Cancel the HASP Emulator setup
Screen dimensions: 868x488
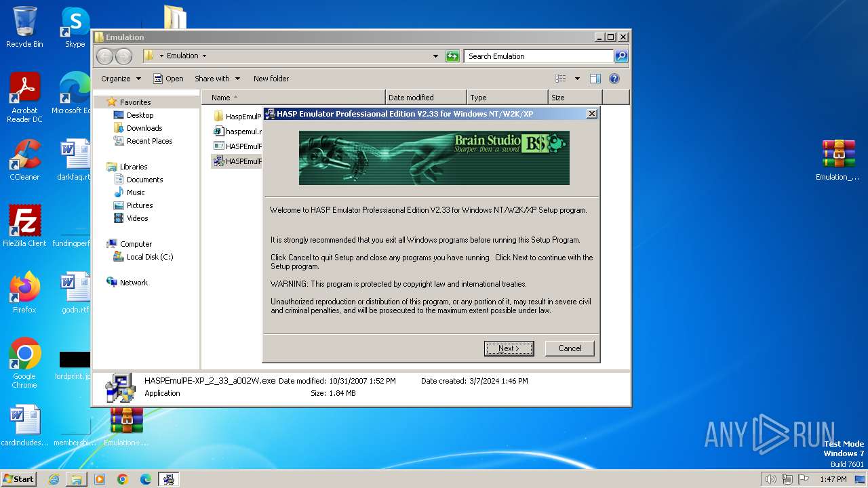(x=570, y=348)
